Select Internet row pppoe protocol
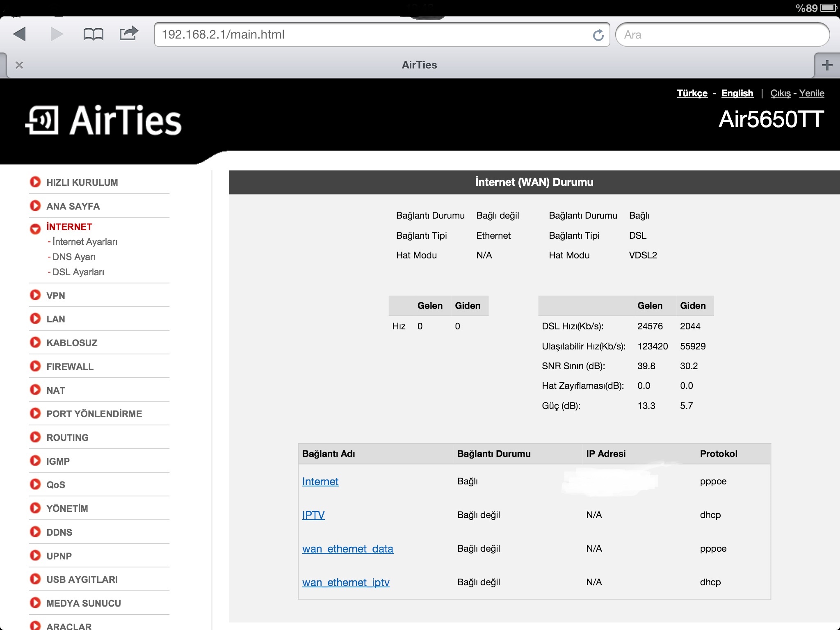Screen dimensions: 840x630 coord(713,482)
